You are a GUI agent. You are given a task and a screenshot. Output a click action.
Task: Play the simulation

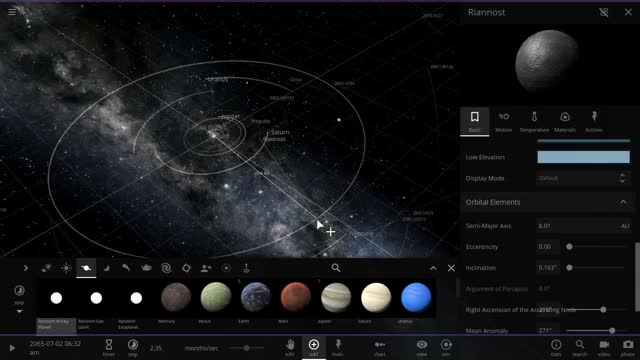12,348
